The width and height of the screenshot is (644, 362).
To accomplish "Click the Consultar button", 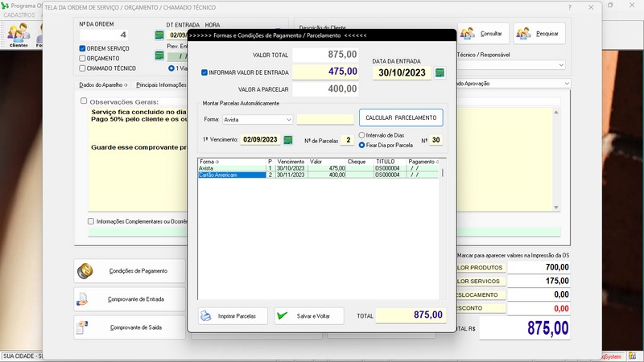I will pos(483,34).
